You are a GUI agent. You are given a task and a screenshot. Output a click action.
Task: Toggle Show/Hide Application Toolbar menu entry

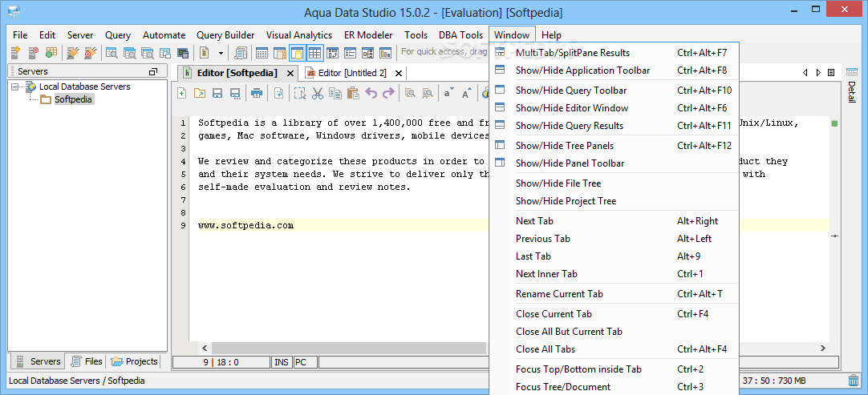tap(614, 71)
